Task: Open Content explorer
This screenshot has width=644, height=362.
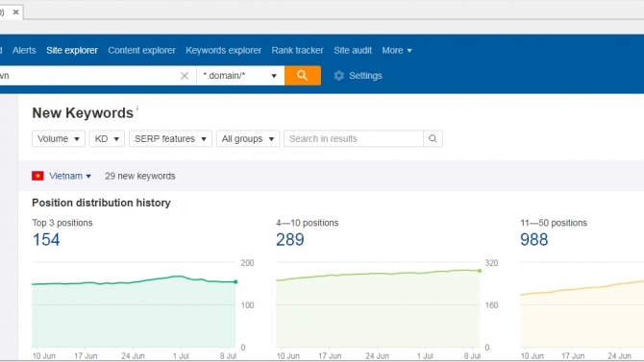Action: click(x=141, y=50)
